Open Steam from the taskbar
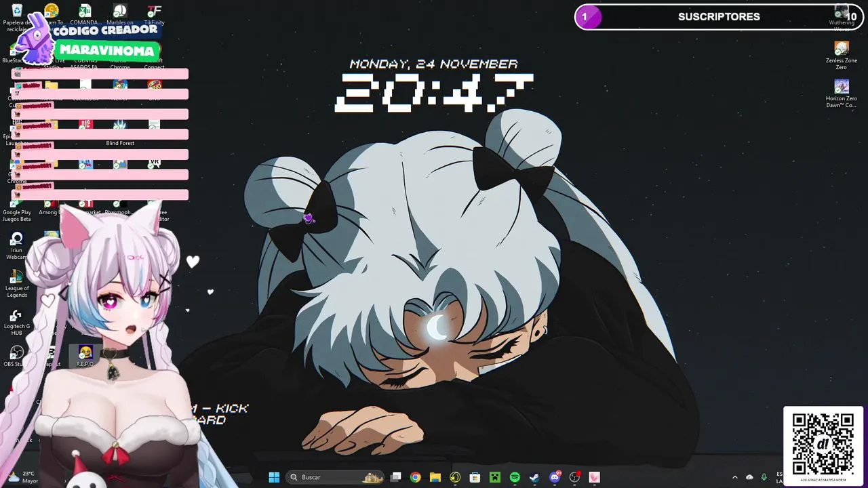 [x=534, y=477]
